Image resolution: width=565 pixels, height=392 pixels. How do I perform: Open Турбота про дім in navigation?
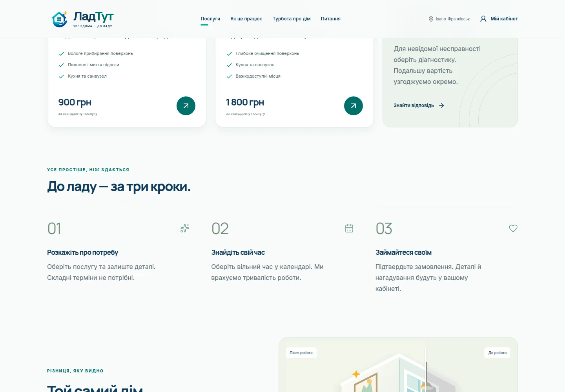tap(292, 19)
